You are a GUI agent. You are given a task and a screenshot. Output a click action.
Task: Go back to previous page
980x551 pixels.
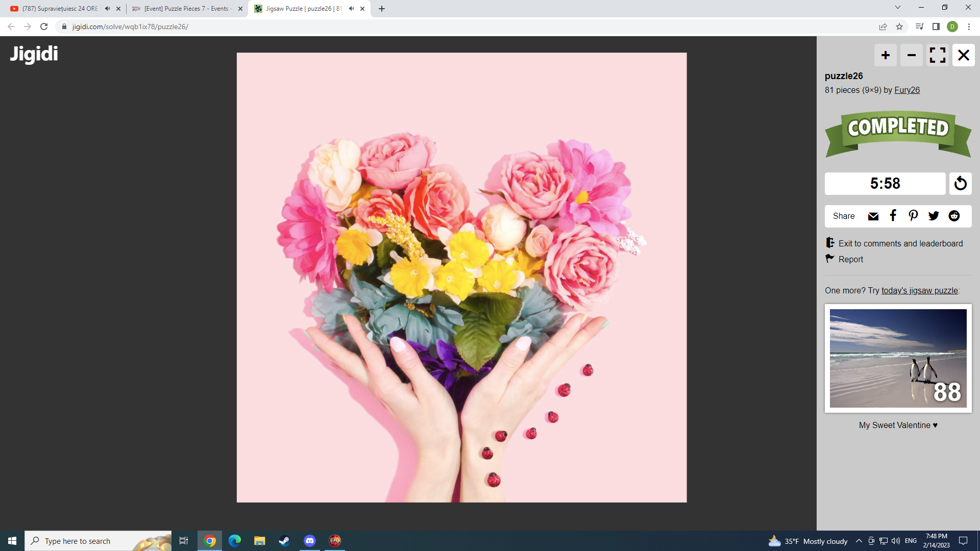[11, 27]
